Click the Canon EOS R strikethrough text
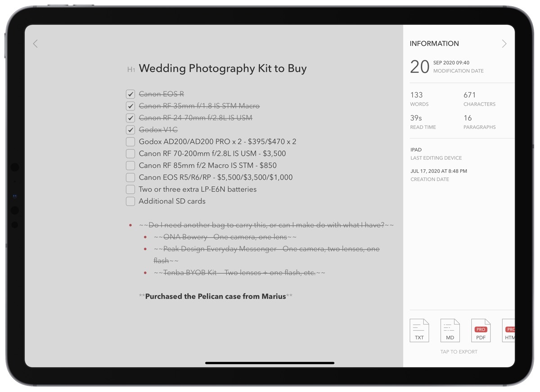 tap(162, 94)
